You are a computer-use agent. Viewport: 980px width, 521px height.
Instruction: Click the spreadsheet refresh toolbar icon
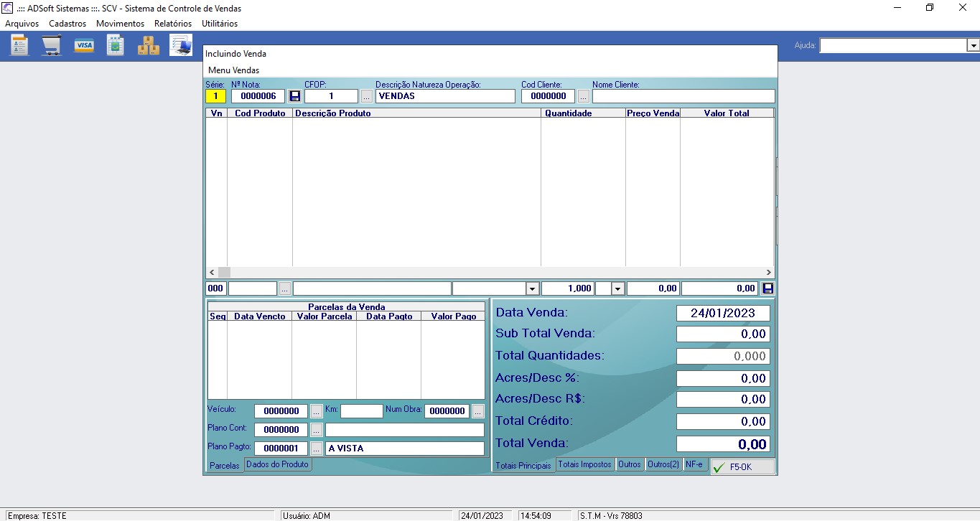point(116,45)
